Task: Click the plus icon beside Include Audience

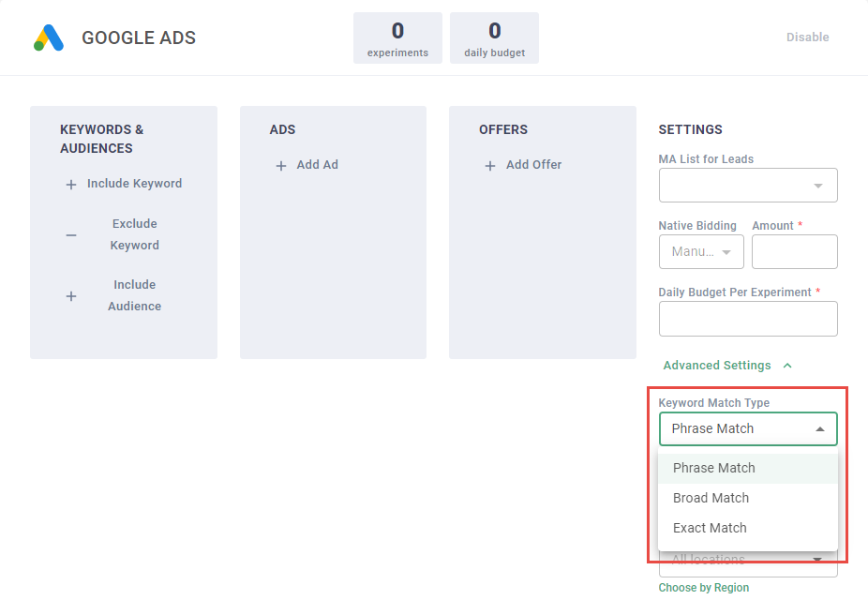Action: click(x=71, y=296)
